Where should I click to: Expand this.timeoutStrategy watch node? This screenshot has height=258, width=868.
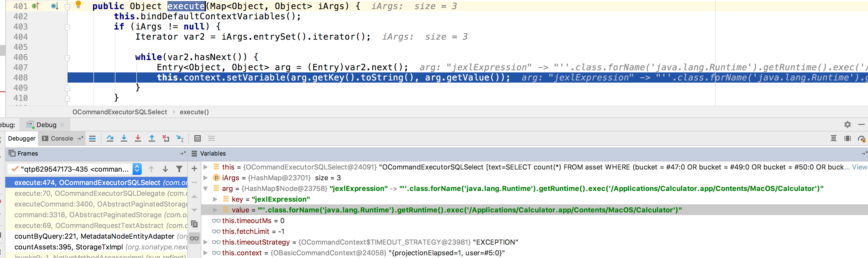tap(205, 242)
